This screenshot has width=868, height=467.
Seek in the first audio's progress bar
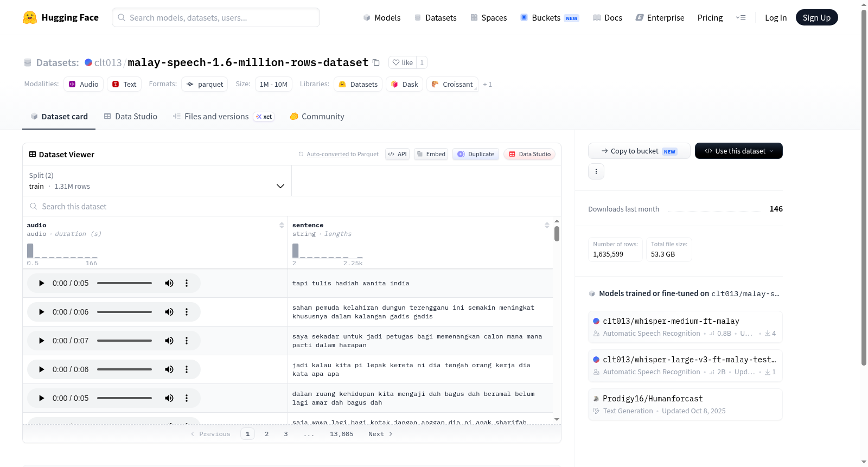pos(124,283)
